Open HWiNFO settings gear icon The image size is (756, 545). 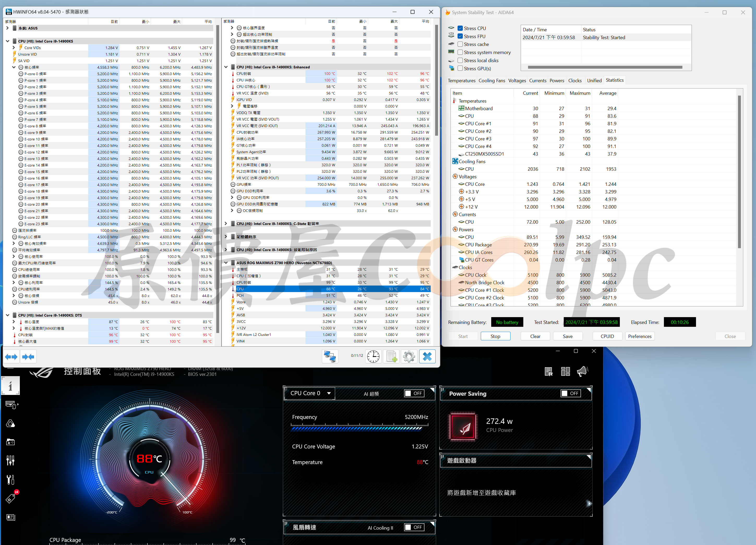409,357
